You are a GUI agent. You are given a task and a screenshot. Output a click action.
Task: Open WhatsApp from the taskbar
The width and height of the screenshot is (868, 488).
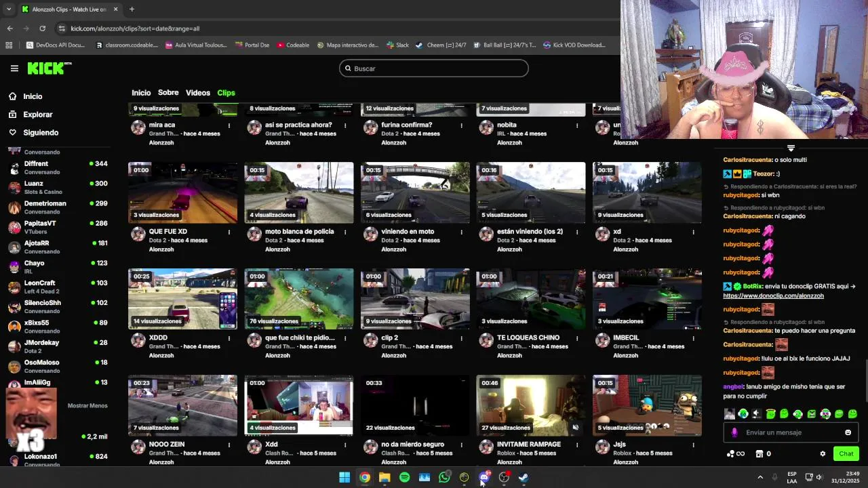click(444, 477)
